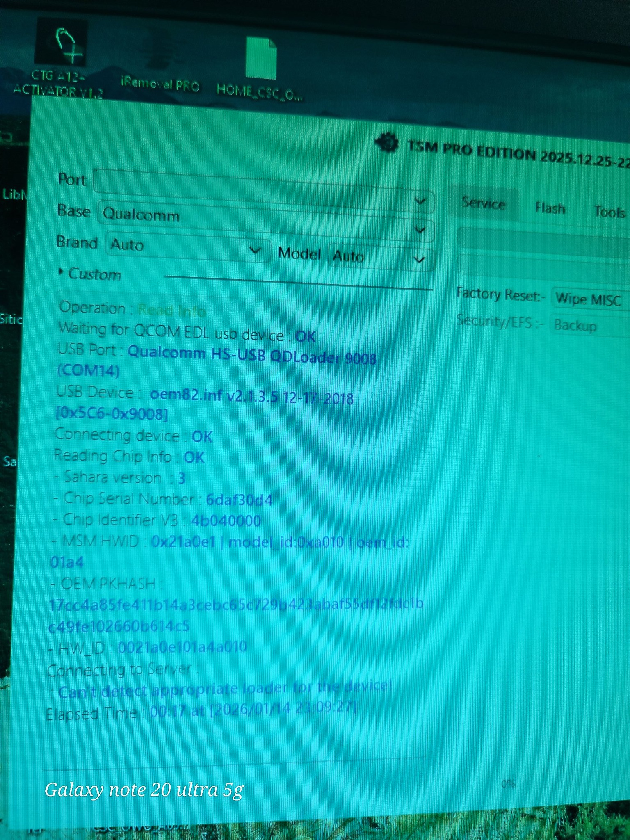Click the HW_ID value 0021a0e101a4a010
Screen dimensions: 630x840
click(183, 647)
